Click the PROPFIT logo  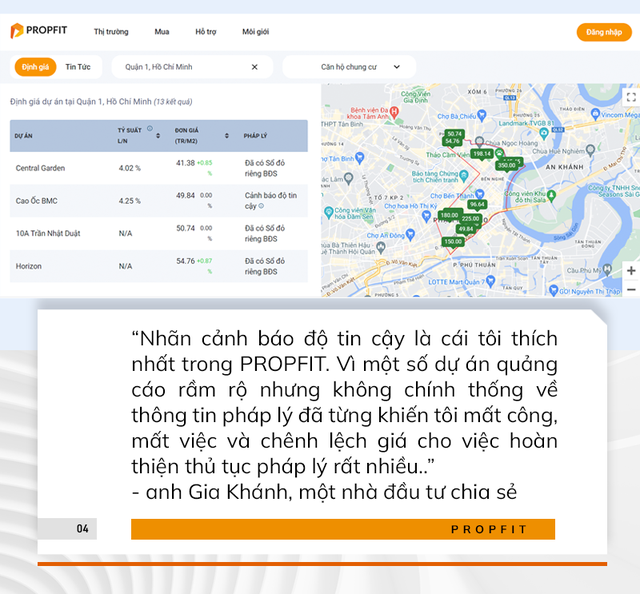(x=39, y=31)
